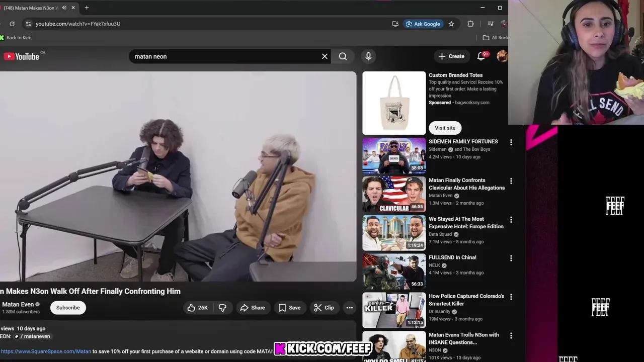Open the Colorado's Smartest Killer thumbnail

[394, 310]
